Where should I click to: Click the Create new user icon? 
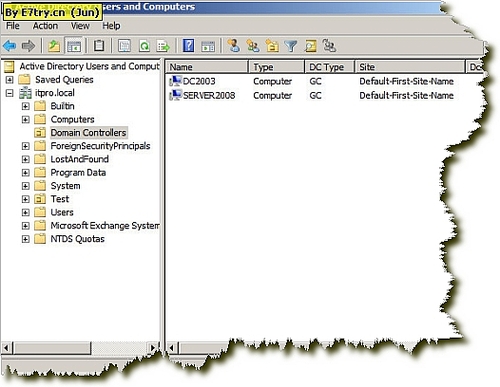coord(233,46)
